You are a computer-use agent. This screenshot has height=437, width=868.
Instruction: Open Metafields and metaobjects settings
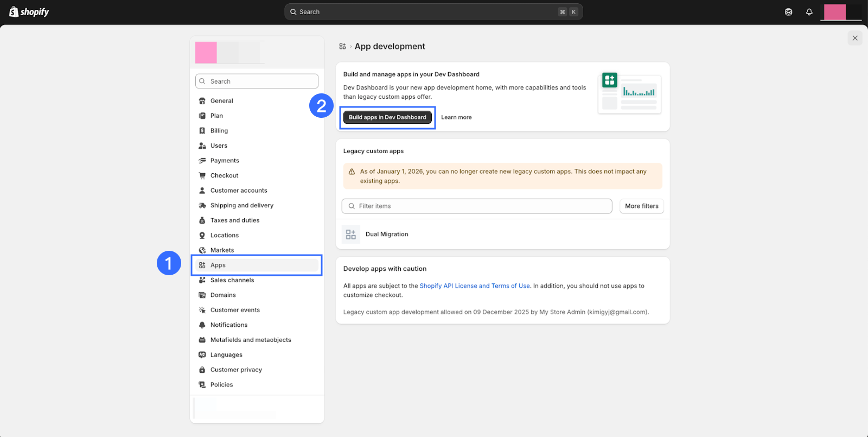[251, 340]
